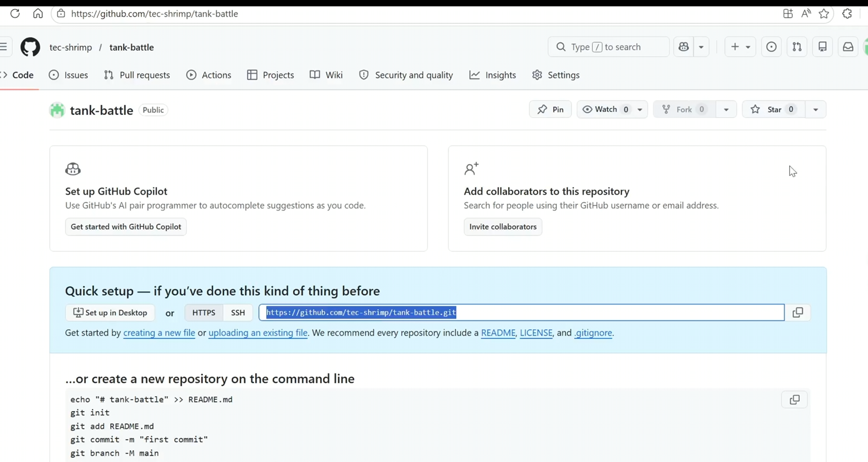
Task: Copy the repository URL to clipboard
Action: 798,313
